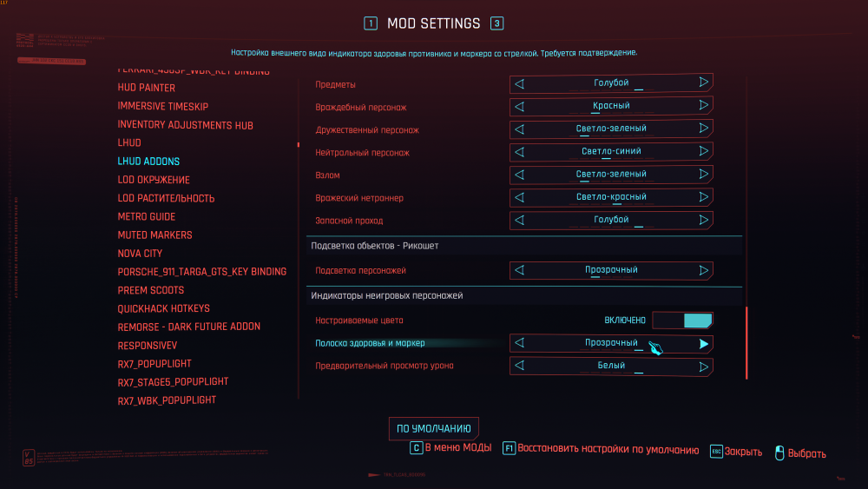Click the По умолчанию button
The height and width of the screenshot is (489, 868).
tap(433, 428)
